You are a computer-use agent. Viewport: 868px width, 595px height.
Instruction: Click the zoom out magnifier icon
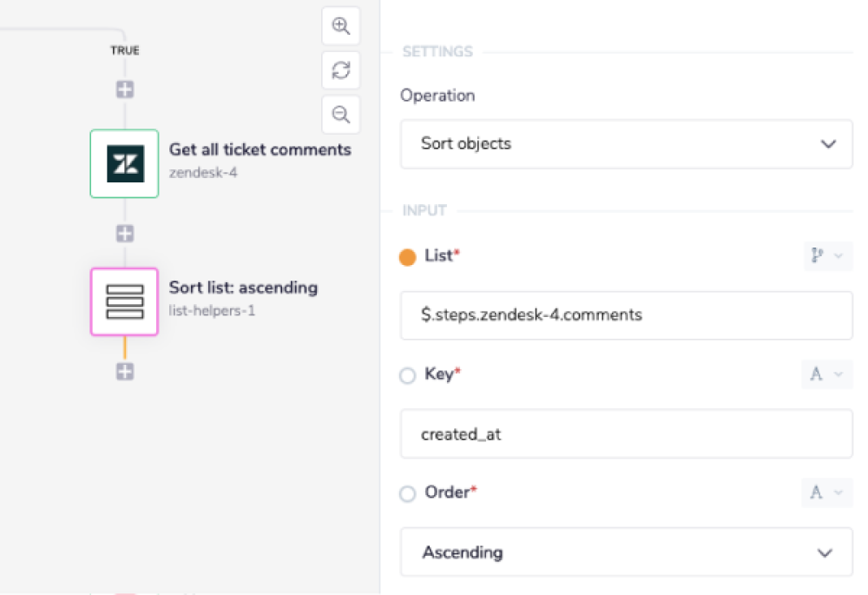click(x=340, y=114)
